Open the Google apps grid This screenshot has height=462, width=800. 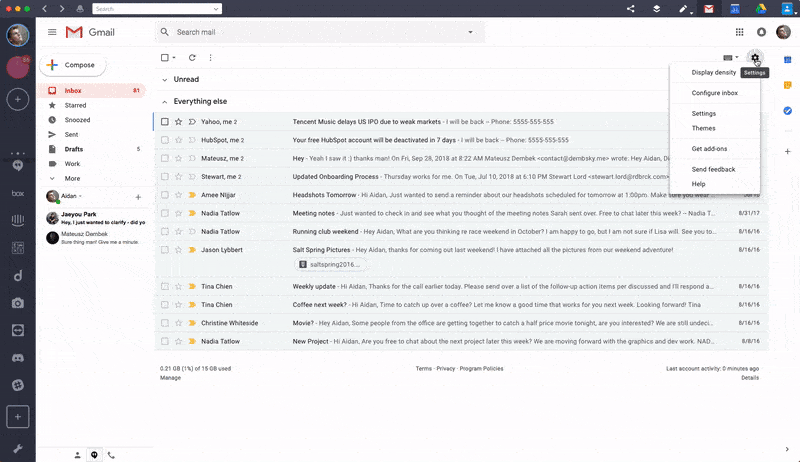point(739,32)
